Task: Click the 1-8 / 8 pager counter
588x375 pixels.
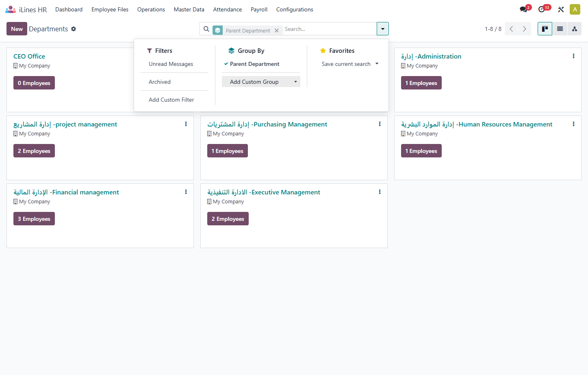Action: (493, 29)
